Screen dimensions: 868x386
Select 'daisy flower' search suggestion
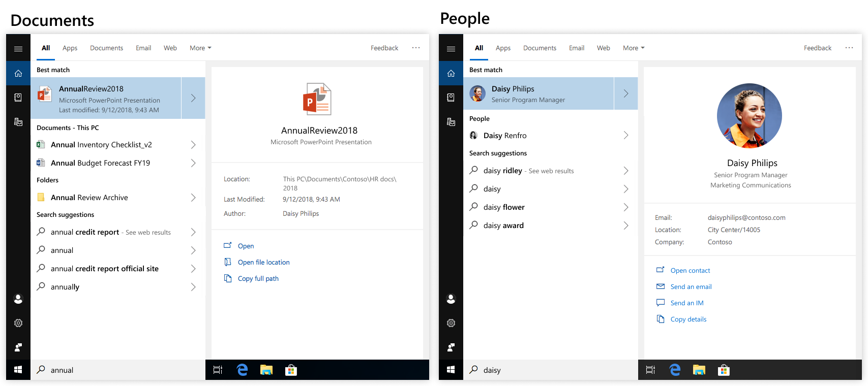point(551,207)
